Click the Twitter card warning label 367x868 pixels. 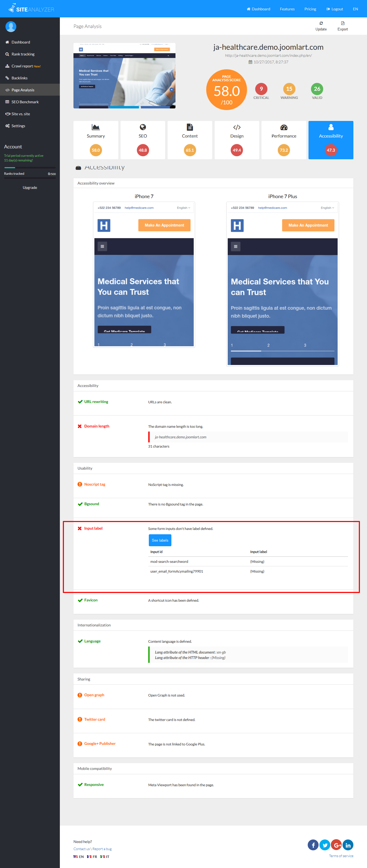click(x=95, y=719)
